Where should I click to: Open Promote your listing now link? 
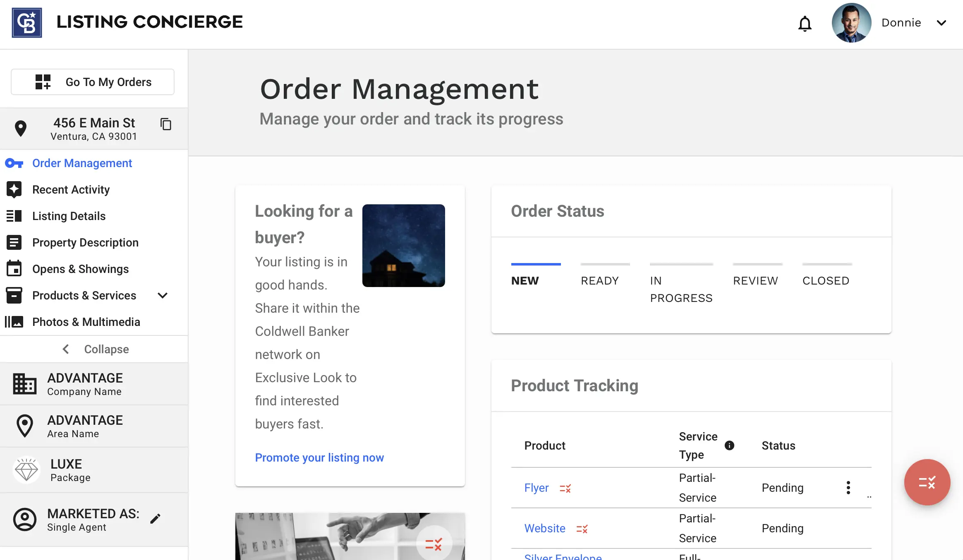pos(319,457)
